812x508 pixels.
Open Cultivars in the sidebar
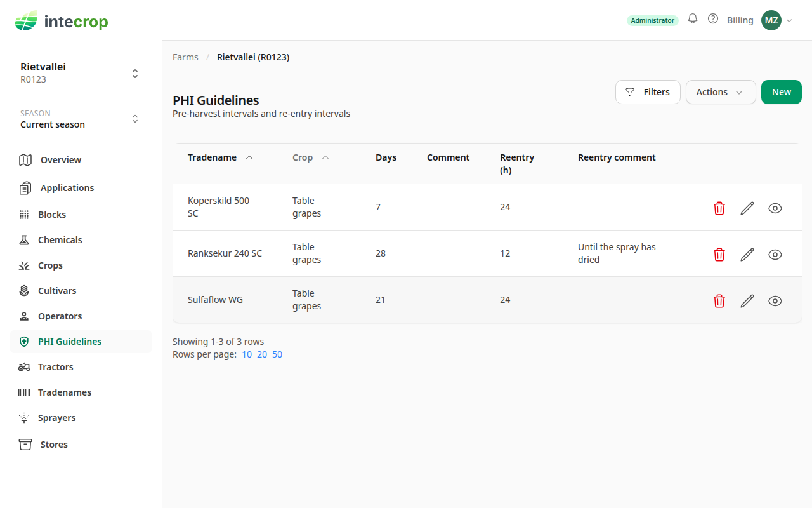click(81, 291)
